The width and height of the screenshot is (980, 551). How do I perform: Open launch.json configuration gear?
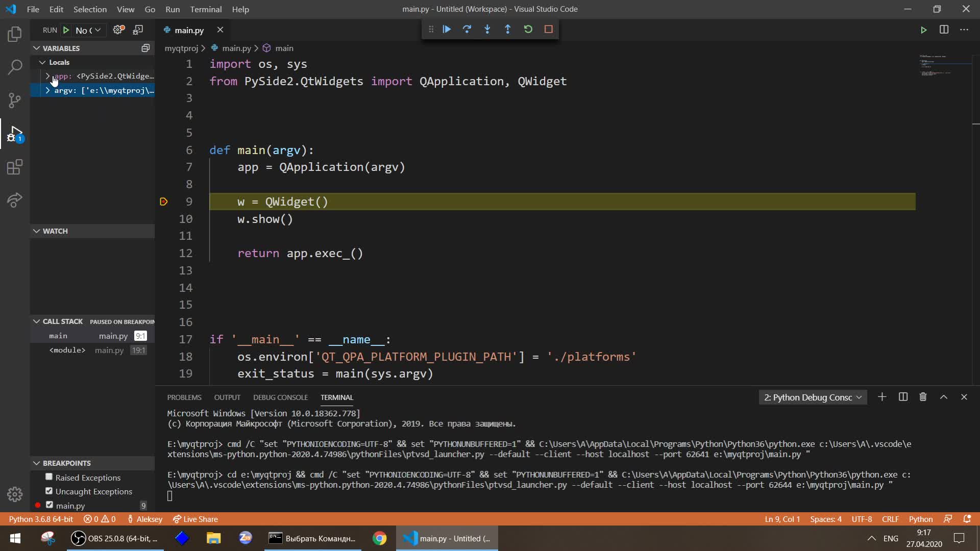[x=118, y=30]
